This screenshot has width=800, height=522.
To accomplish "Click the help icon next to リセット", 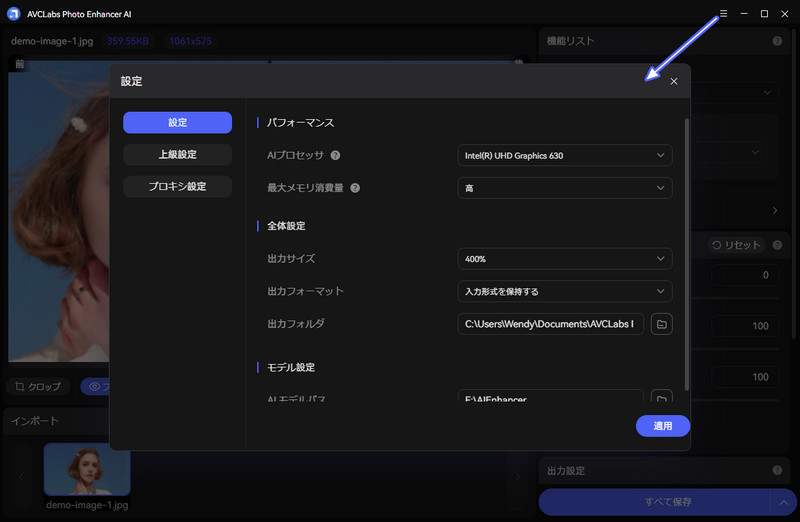I will pos(777,245).
